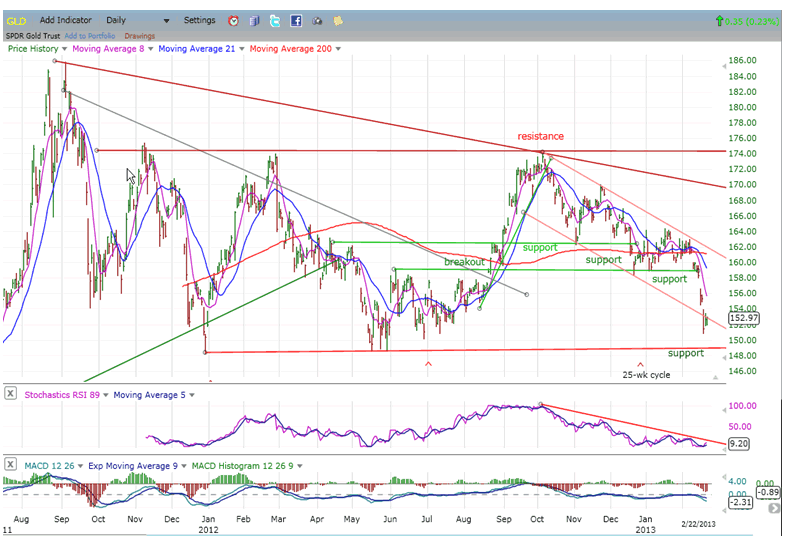Image resolution: width=786 pixels, height=537 pixels.
Task: Click the Stochastics RSI 89 label
Action: click(x=62, y=395)
